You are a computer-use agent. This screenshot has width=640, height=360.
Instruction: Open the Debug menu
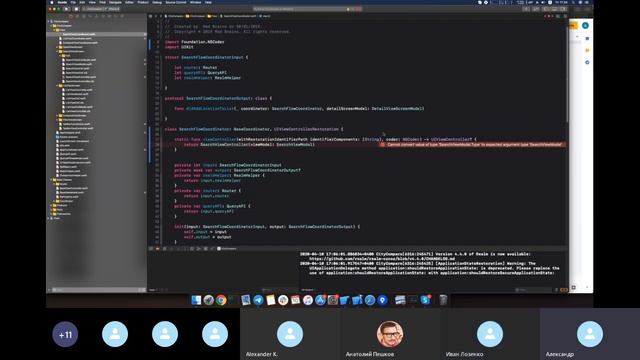(157, 2)
